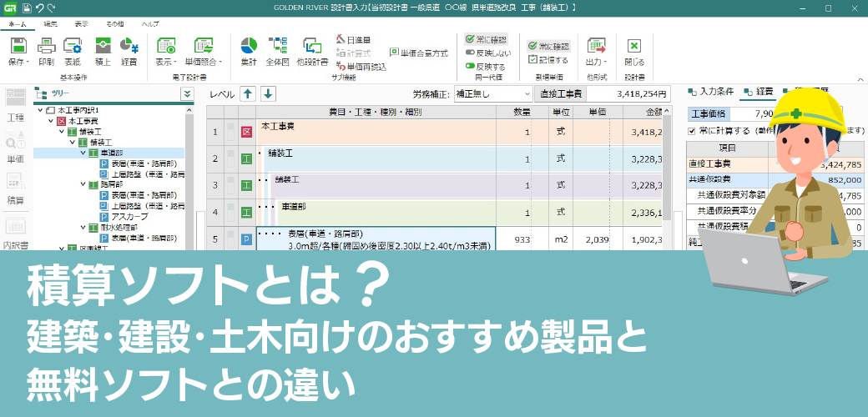This screenshot has width=868, height=417.
Task: Open the 労務補正 補正無し dropdown
Action: tap(492, 94)
